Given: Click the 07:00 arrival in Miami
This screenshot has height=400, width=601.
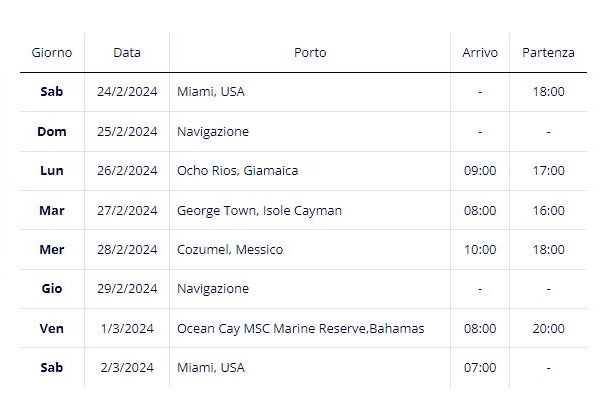Looking at the screenshot, I should [x=480, y=367].
